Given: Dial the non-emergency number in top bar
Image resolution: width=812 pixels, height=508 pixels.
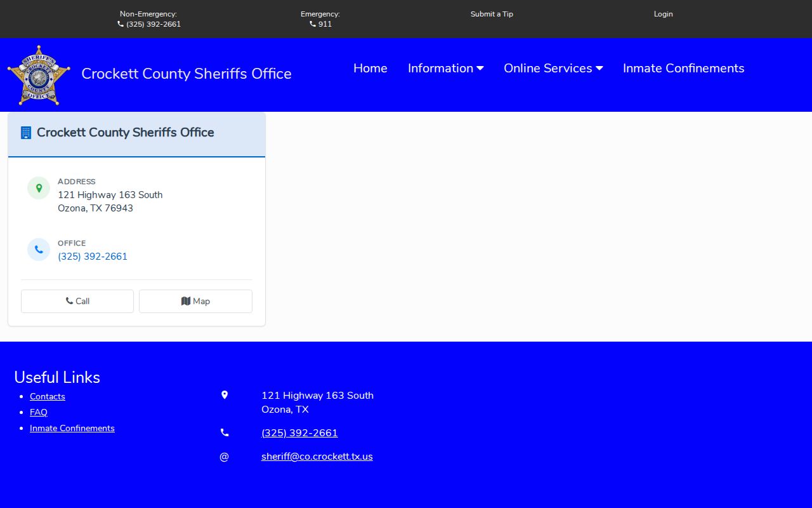Looking at the screenshot, I should pyautogui.click(x=149, y=24).
